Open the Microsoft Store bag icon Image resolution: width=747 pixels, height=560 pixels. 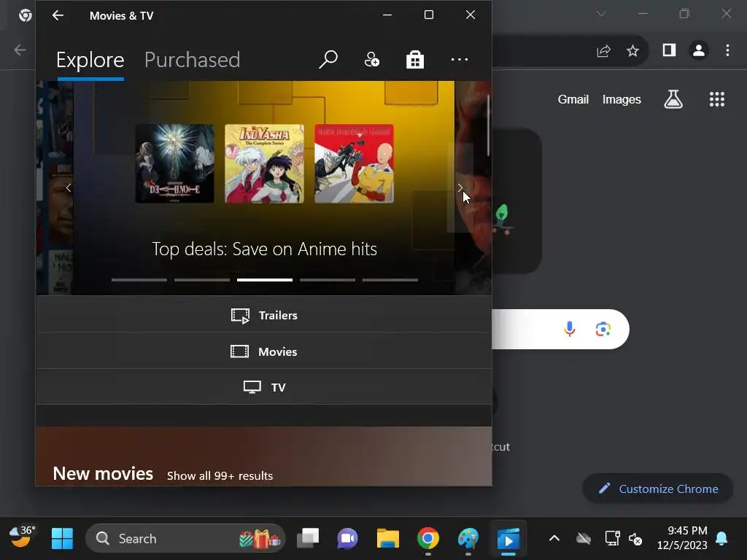[415, 60]
